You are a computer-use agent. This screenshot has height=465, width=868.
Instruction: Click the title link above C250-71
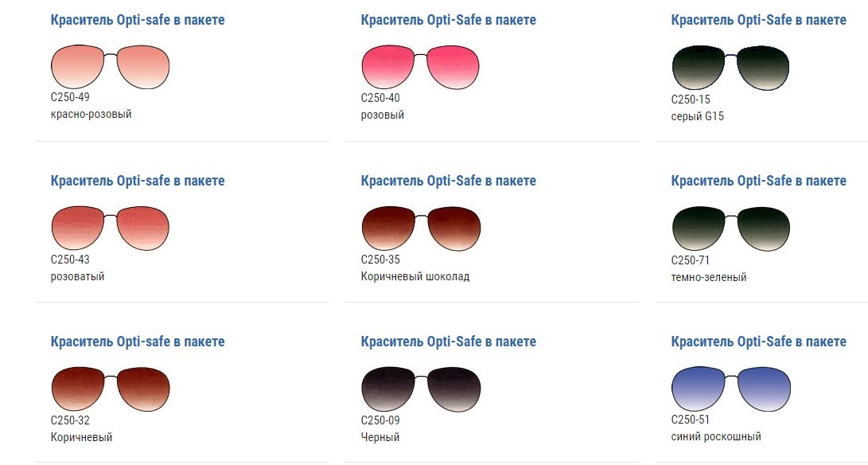click(x=758, y=181)
